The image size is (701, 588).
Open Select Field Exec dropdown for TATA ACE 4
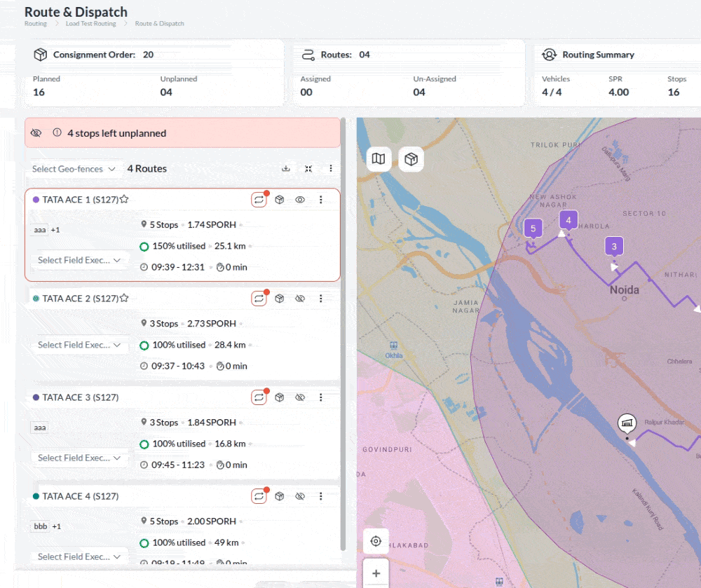79,556
